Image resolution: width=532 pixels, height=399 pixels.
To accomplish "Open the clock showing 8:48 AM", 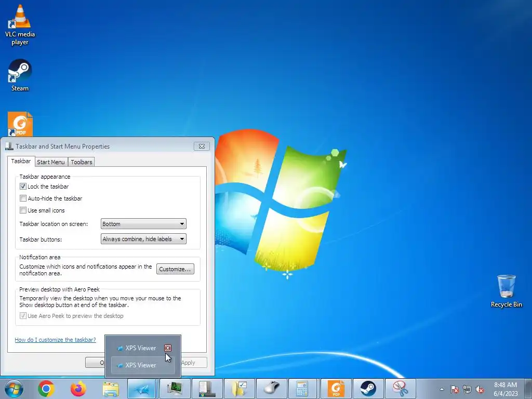I will click(506, 389).
